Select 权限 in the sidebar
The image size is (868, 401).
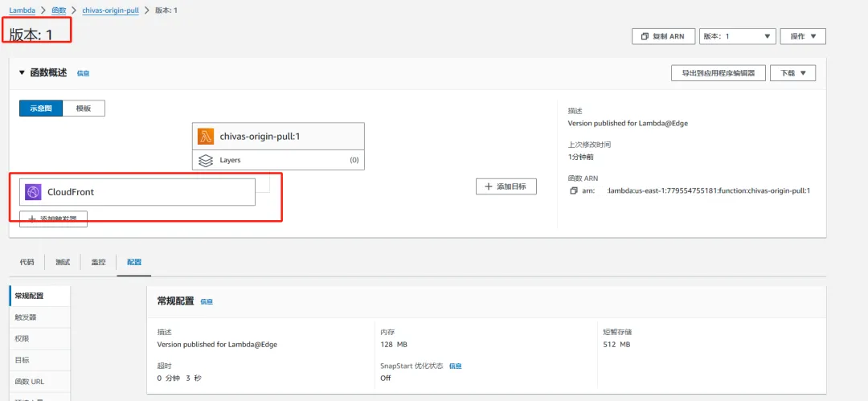[x=40, y=338]
